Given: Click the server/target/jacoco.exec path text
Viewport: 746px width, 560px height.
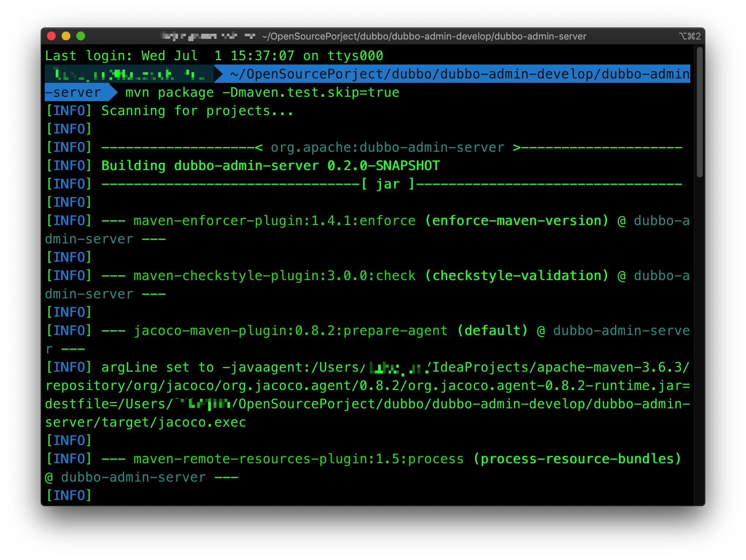Looking at the screenshot, I should pos(145,422).
